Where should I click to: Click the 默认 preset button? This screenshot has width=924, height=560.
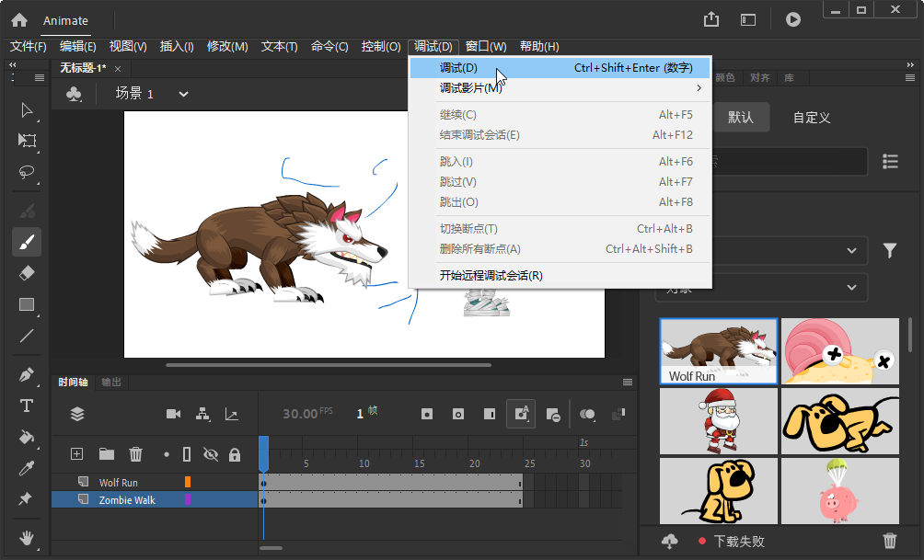tap(742, 117)
